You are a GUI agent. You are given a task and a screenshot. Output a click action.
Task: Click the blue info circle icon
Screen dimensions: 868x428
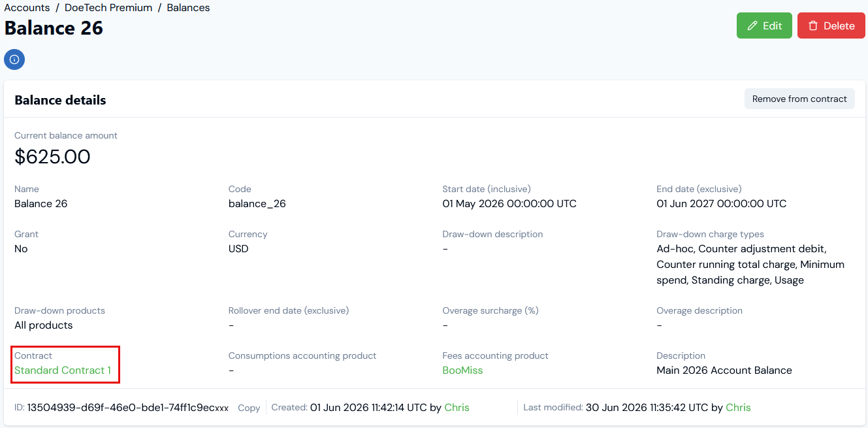14,59
